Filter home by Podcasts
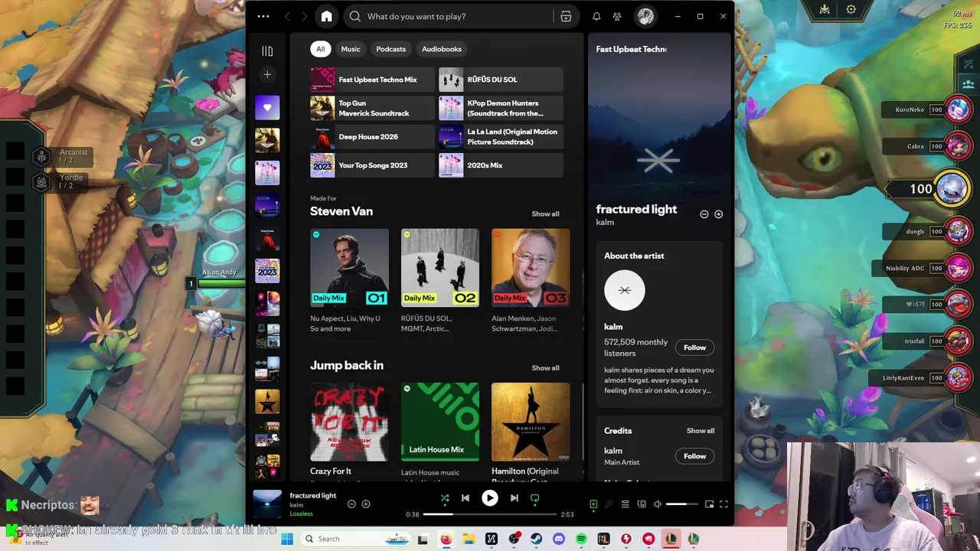The height and width of the screenshot is (551, 980). point(390,49)
